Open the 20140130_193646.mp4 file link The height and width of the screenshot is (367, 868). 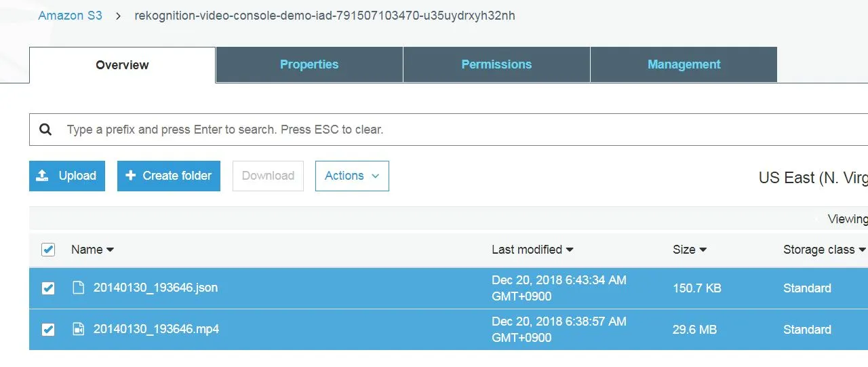(x=156, y=329)
